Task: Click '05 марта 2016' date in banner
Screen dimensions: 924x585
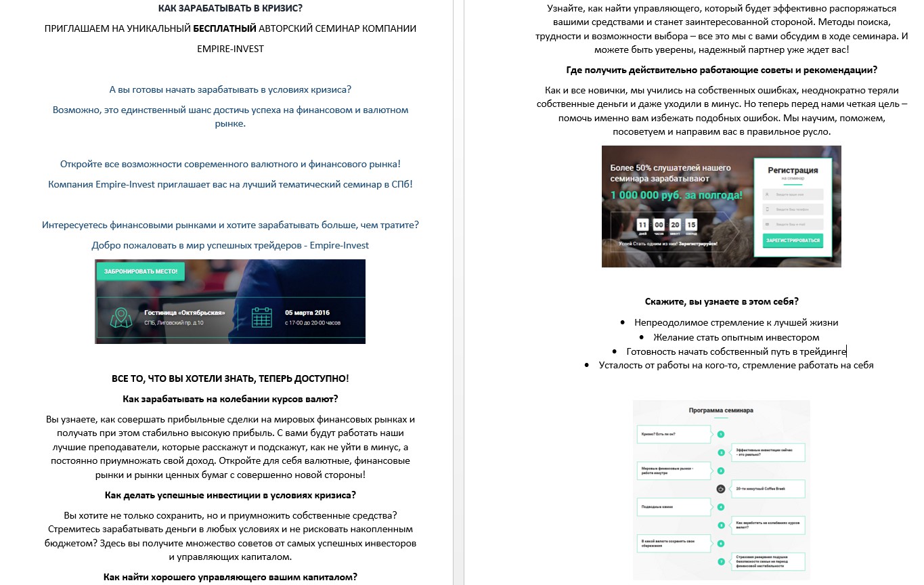Action: (307, 313)
